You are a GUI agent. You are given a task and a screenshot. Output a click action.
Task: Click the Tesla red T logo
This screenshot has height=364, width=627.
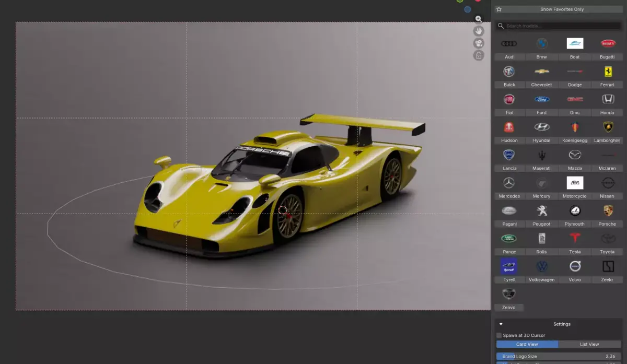(575, 238)
